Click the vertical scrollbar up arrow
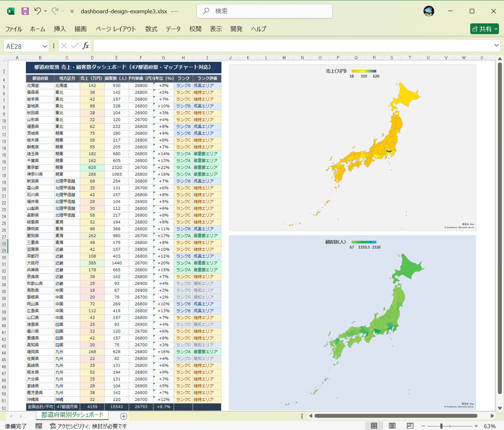This screenshot has width=504, height=430. (500, 59)
